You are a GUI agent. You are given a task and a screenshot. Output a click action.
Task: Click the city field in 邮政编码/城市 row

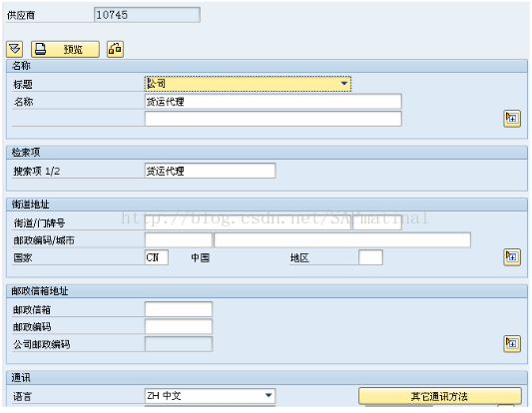coord(342,239)
